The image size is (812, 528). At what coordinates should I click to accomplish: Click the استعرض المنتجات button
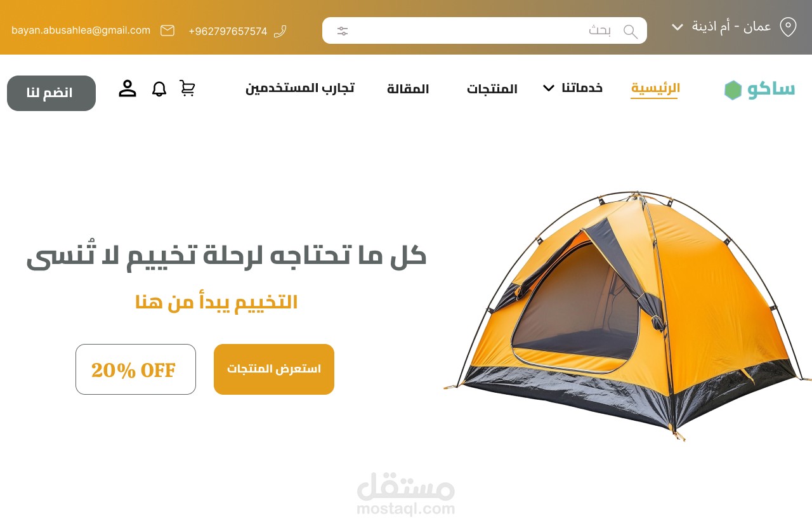click(x=274, y=369)
